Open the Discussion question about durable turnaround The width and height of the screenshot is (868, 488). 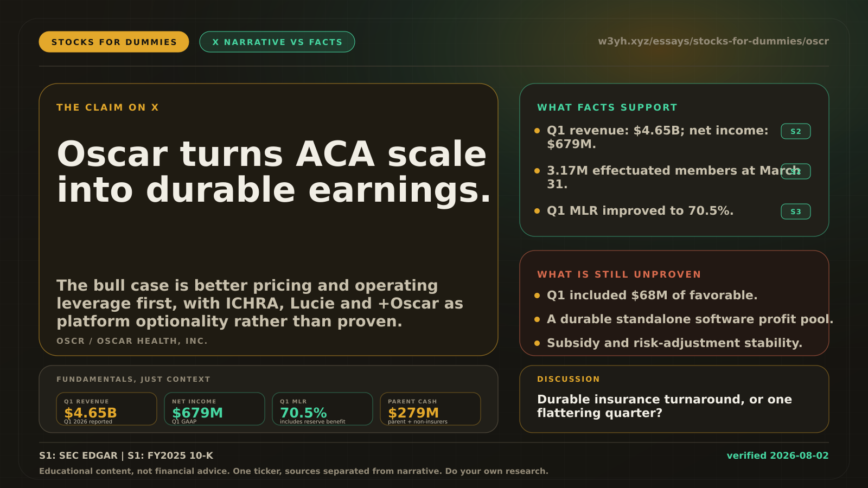(x=665, y=406)
